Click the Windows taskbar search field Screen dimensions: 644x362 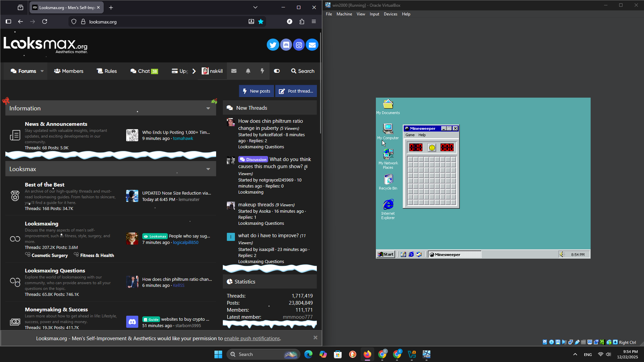263,354
